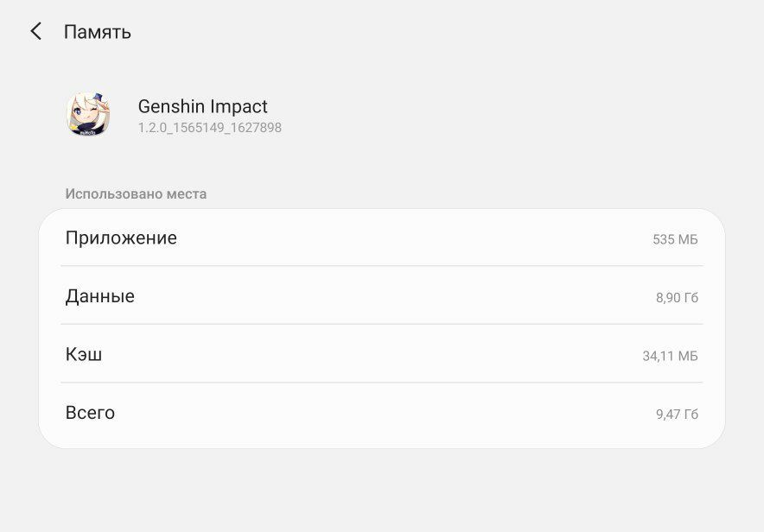Click the blank header area right of Память
This screenshot has height=532, width=764.
click(438, 32)
